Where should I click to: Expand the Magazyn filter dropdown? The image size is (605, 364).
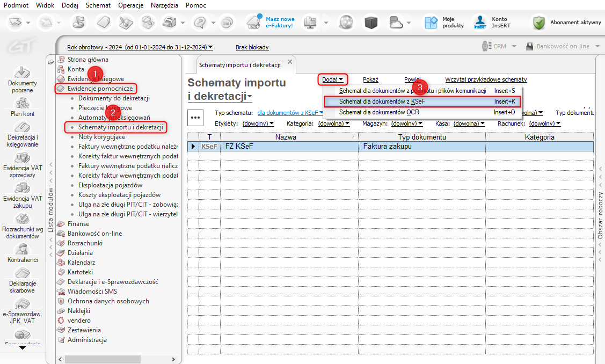click(x=411, y=123)
